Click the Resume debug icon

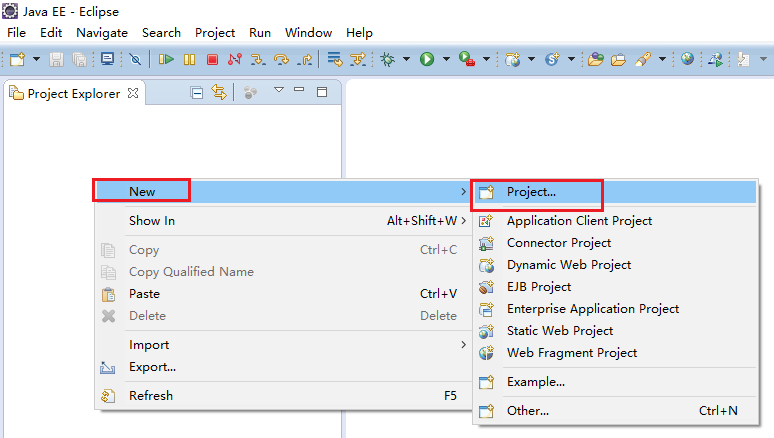(166, 59)
